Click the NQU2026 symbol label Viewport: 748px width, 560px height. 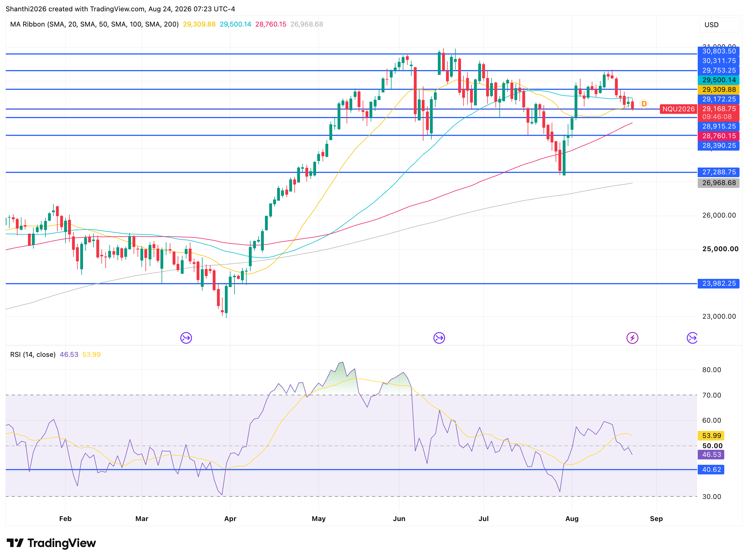(x=678, y=109)
